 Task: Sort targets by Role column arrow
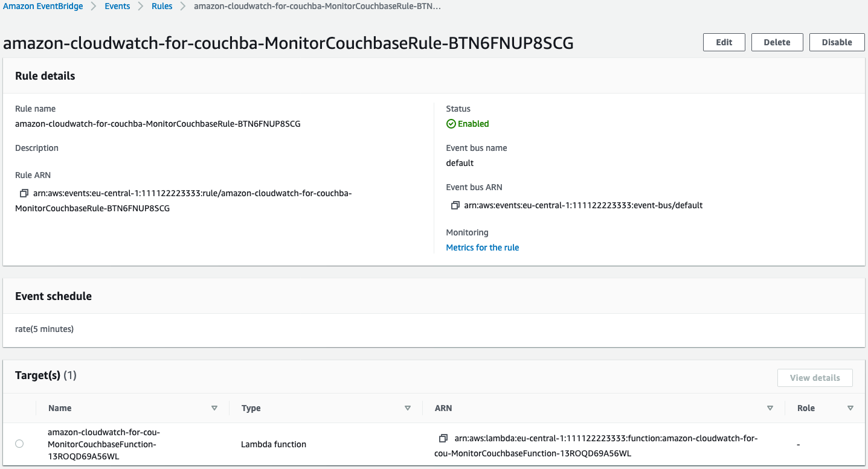click(x=850, y=408)
